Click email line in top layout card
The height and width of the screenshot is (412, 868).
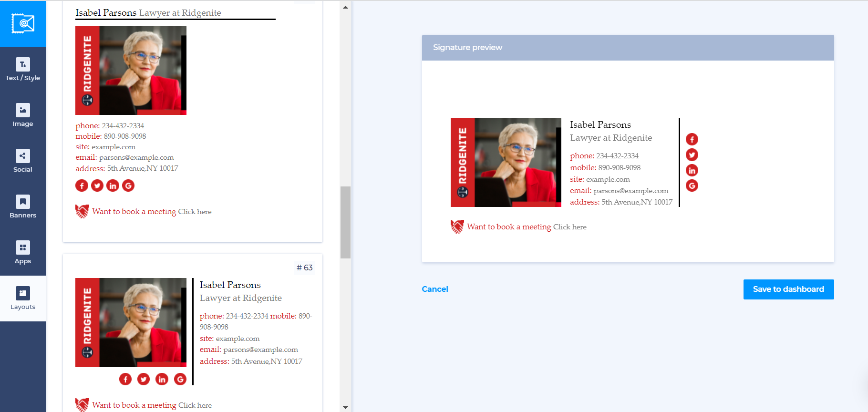(124, 157)
